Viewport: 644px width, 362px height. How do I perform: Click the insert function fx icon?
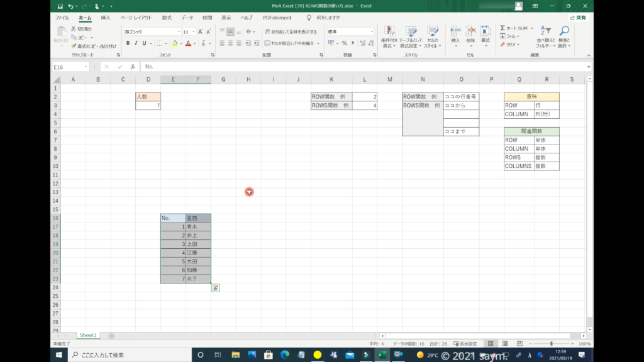[x=133, y=67]
